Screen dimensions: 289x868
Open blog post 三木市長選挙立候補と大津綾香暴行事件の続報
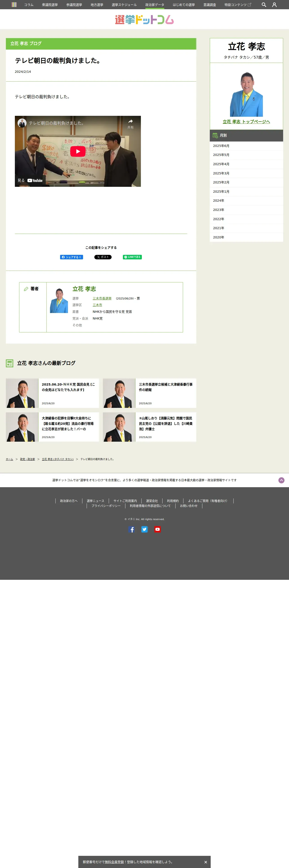(x=149, y=393)
